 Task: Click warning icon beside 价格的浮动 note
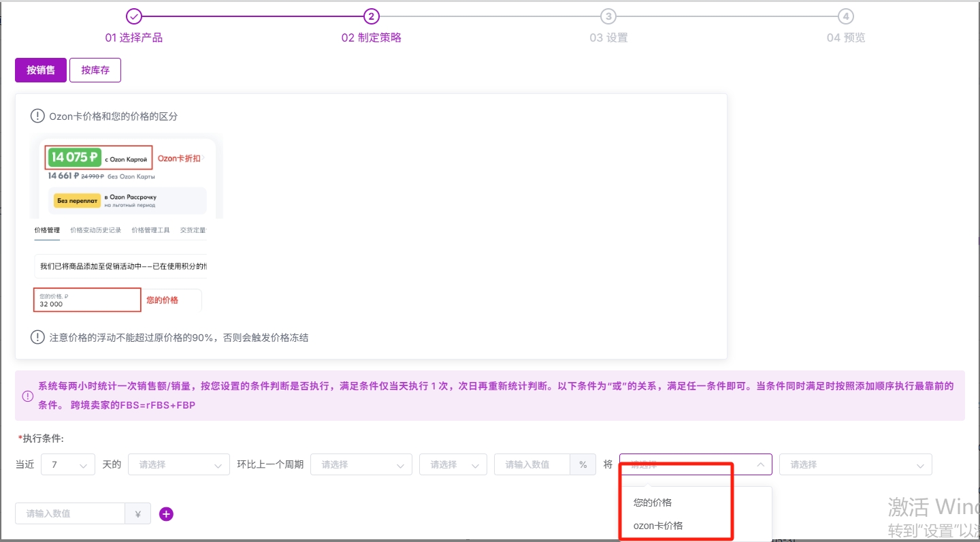[x=37, y=337]
